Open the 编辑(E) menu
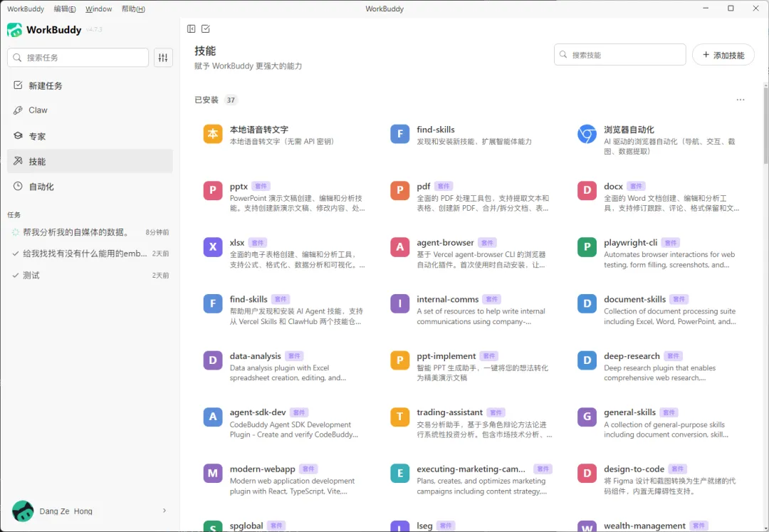The image size is (769, 532). [65, 9]
